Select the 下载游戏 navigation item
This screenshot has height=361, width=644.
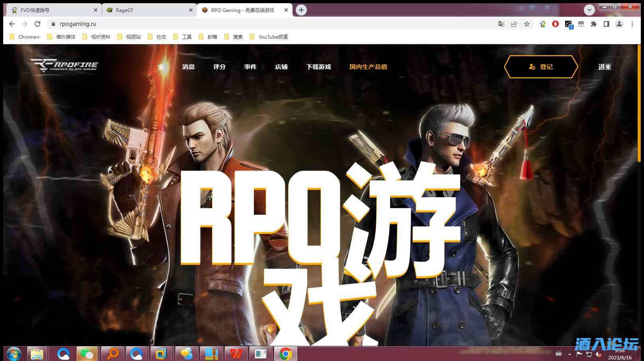point(318,67)
